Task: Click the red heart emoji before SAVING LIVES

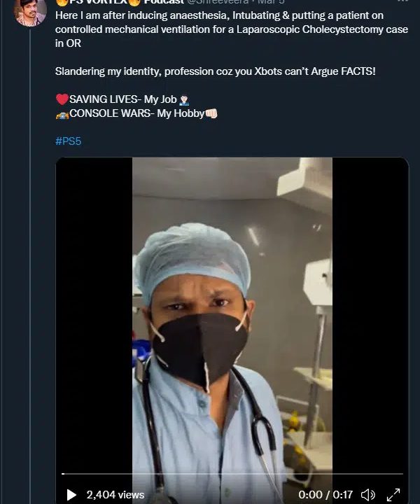Action: tap(61, 99)
